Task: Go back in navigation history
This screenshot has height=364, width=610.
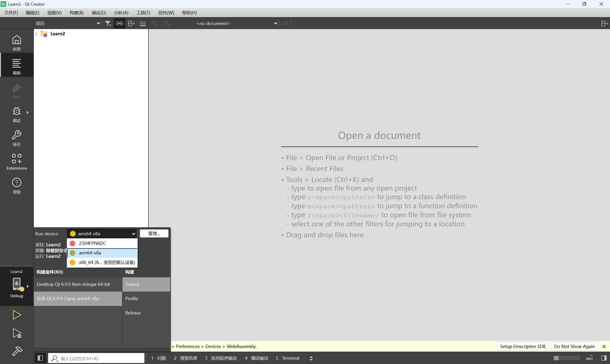Action: (x=156, y=24)
